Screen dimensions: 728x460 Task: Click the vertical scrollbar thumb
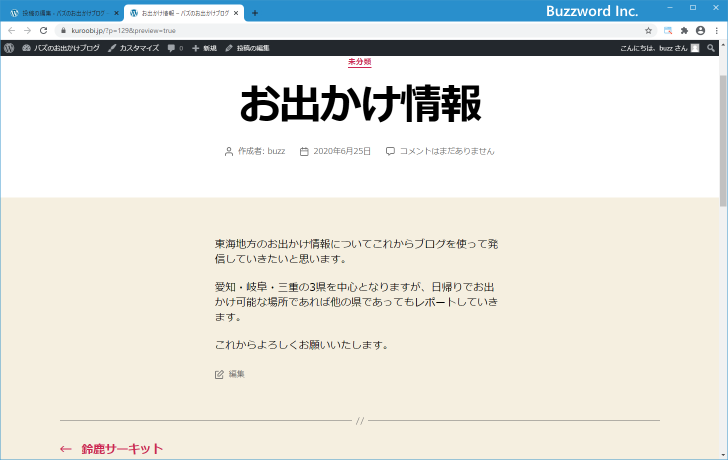point(723,141)
